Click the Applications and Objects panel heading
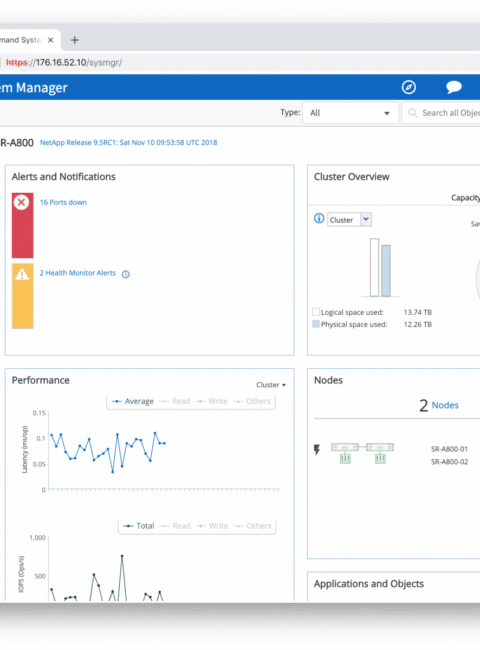The image size is (480, 650). (x=368, y=584)
